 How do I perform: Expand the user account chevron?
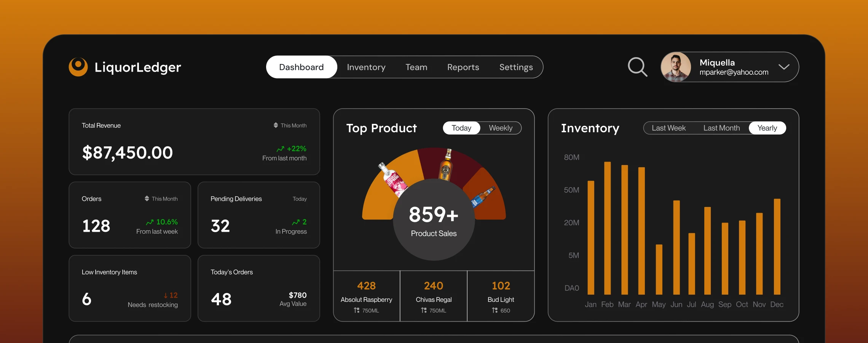click(784, 67)
